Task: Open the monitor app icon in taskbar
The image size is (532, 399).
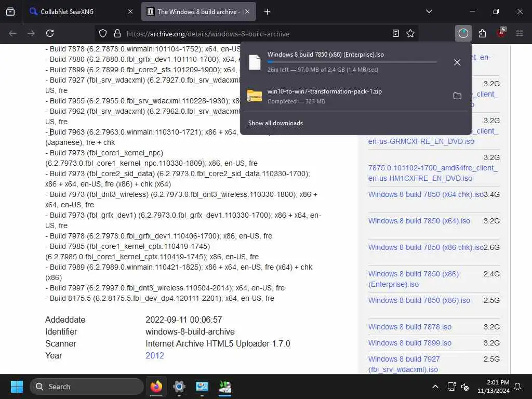Action: [202, 387]
